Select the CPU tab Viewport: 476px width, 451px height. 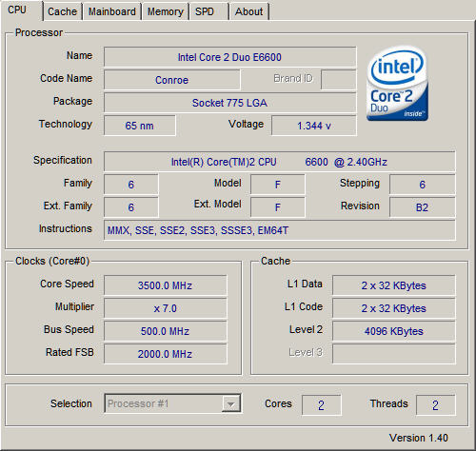(x=21, y=10)
